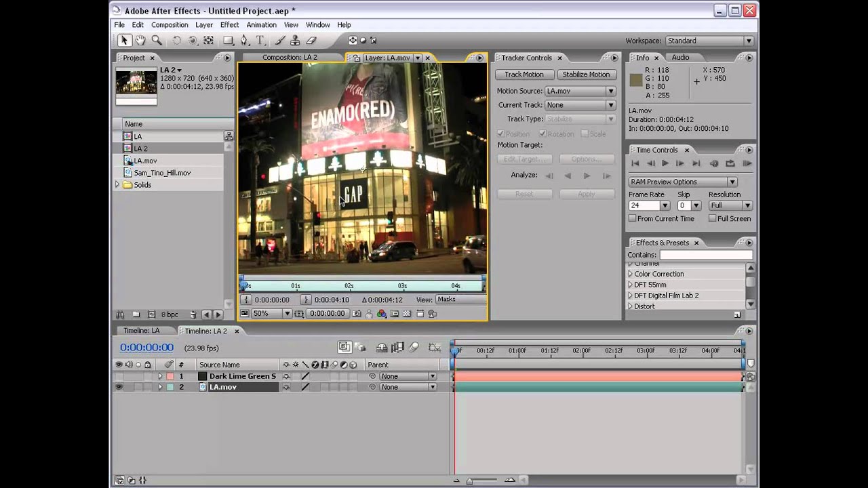Click the timeline zoom slider handle
868x488 pixels.
click(469, 481)
